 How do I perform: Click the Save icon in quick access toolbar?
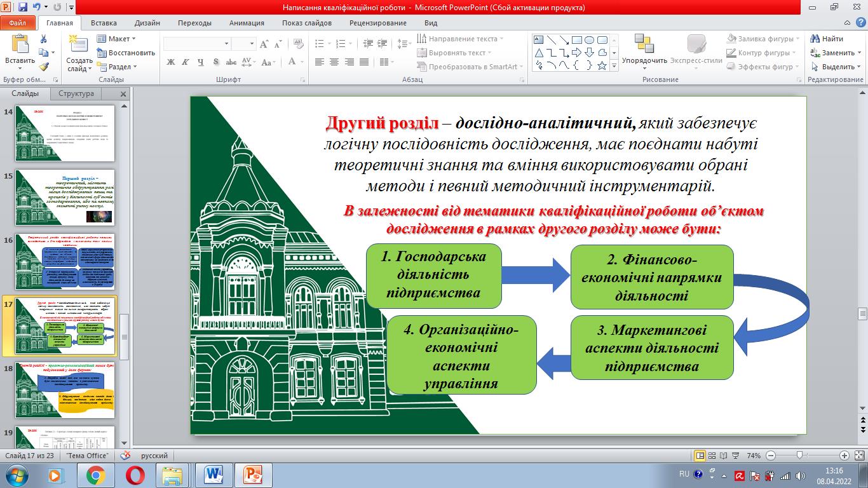(x=24, y=8)
